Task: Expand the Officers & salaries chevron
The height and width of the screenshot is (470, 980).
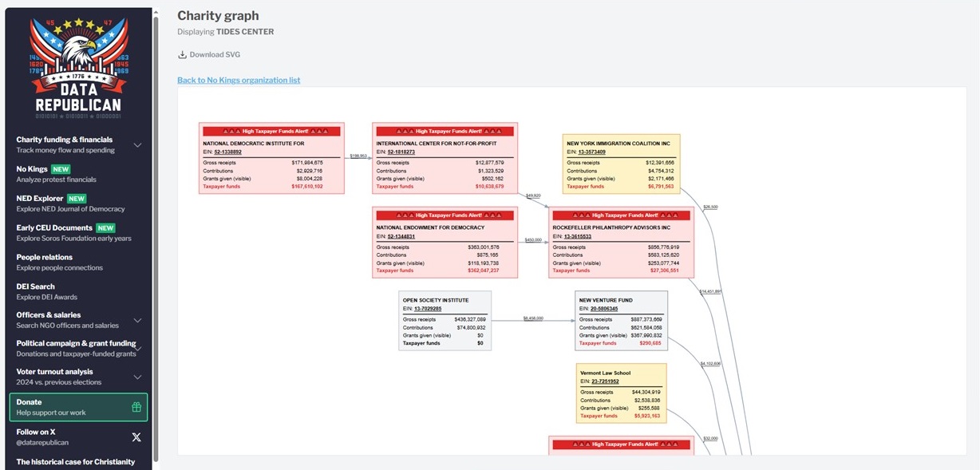Action: click(x=137, y=320)
